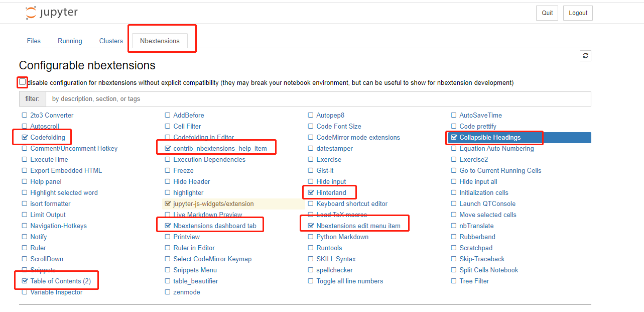
Task: Open the Execution Dependencies extension
Action: coord(209,159)
